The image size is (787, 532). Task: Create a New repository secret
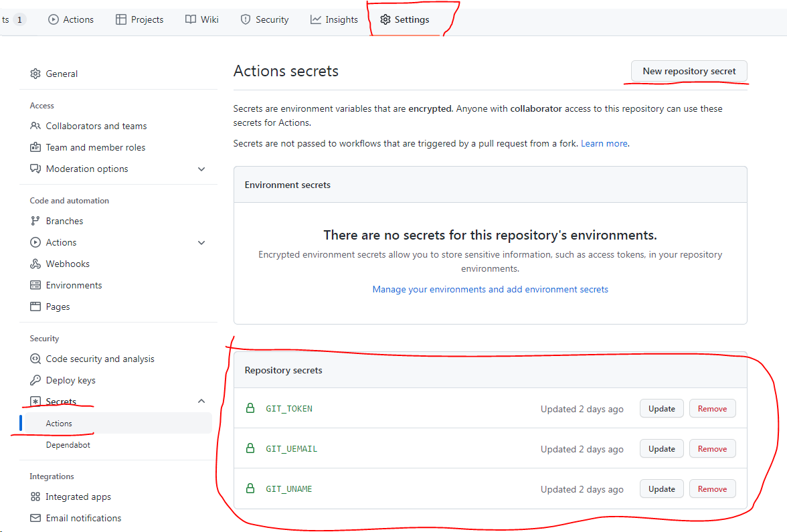click(x=689, y=71)
